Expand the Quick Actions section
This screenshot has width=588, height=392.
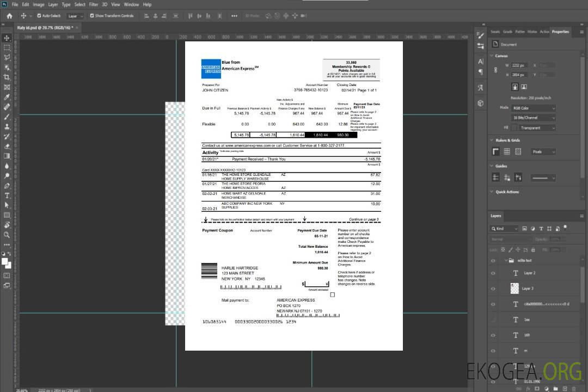[492, 192]
